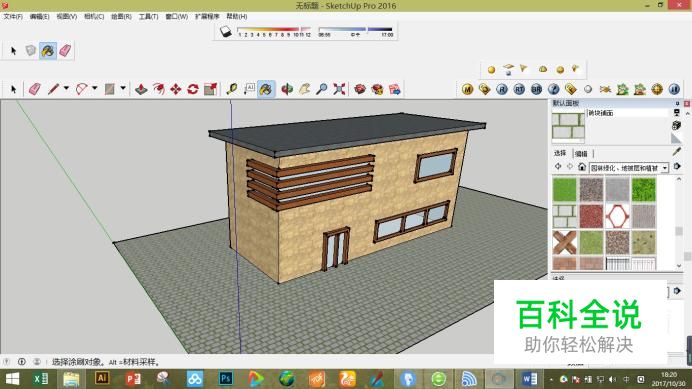Activate the Push/Pull tool
The image size is (692, 389).
click(x=141, y=89)
